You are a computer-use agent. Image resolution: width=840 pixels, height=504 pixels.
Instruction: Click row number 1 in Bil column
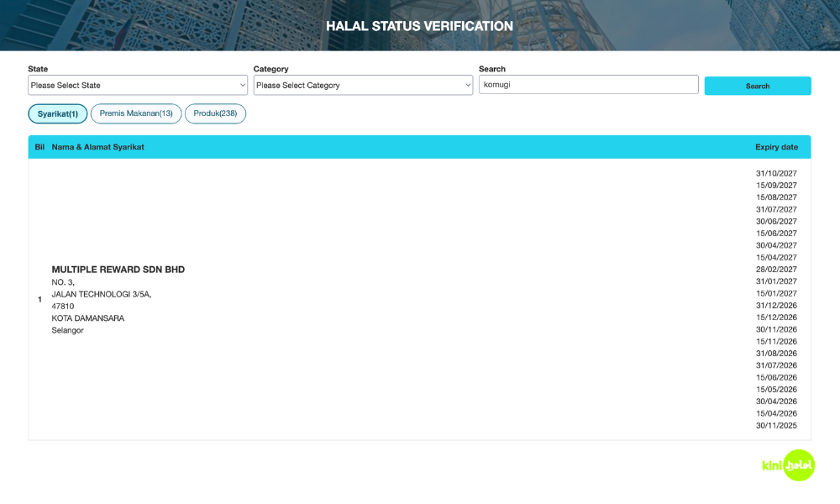pos(39,300)
